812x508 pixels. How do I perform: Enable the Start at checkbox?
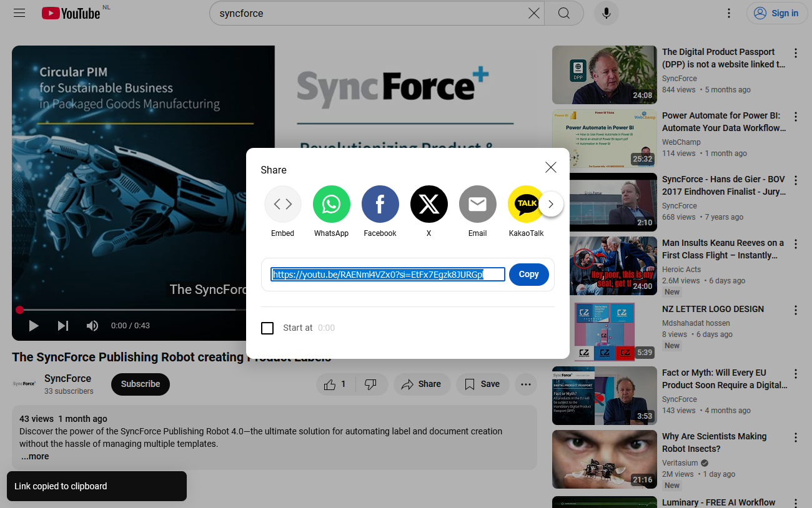[x=267, y=328]
